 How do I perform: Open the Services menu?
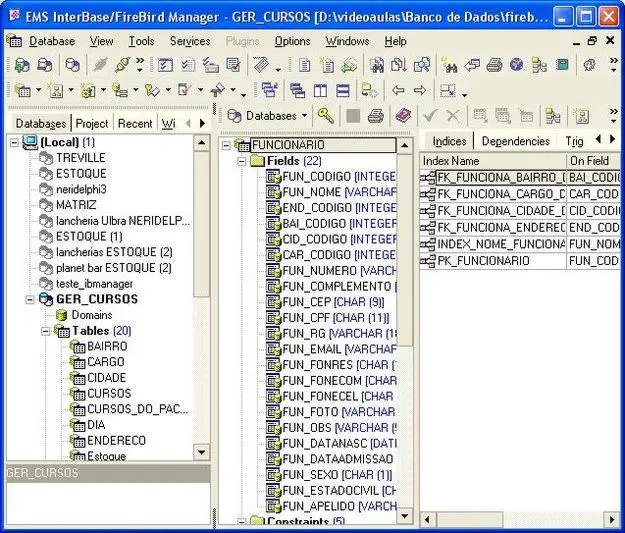[190, 41]
